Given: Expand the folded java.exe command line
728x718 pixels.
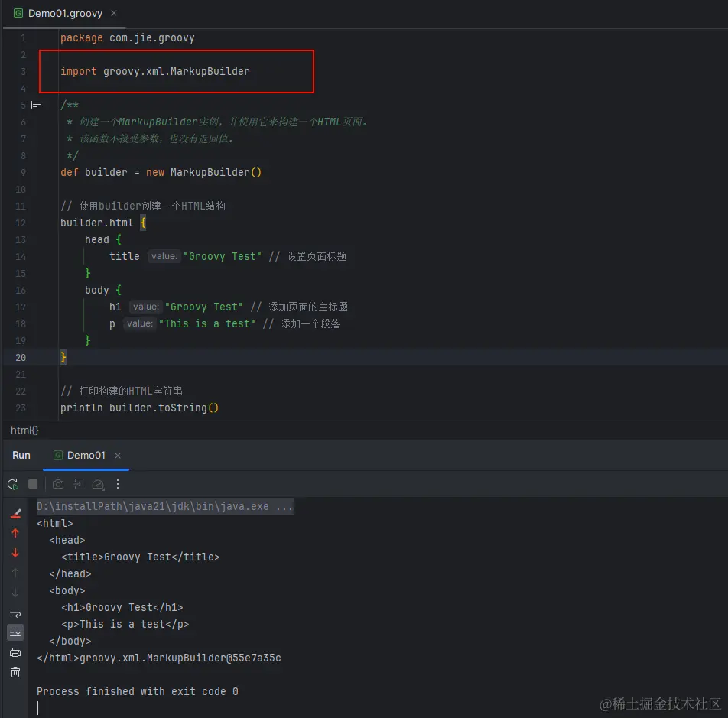Looking at the screenshot, I should pos(165,506).
